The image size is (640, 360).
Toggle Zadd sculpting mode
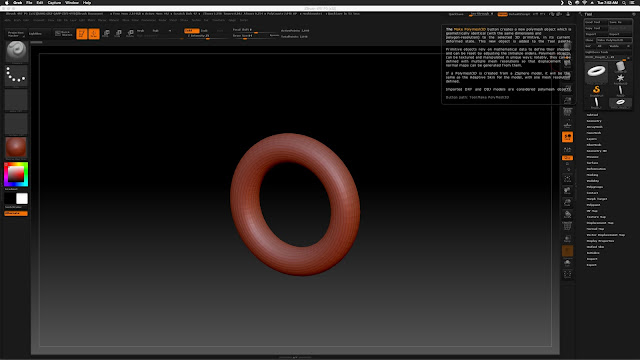pos(191,31)
